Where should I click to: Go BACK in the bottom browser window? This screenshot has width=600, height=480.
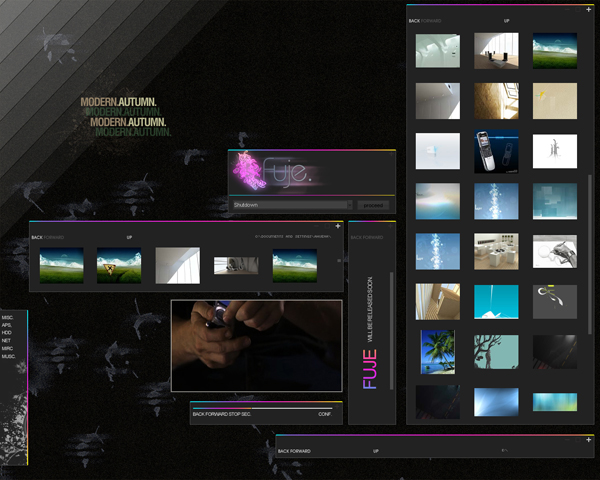pyautogui.click(x=284, y=451)
